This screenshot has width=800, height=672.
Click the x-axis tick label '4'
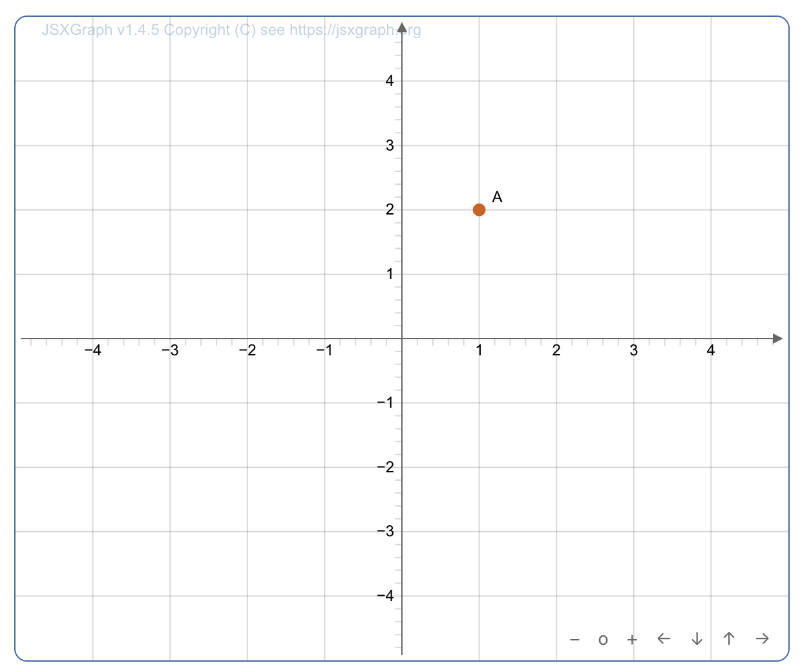710,351
